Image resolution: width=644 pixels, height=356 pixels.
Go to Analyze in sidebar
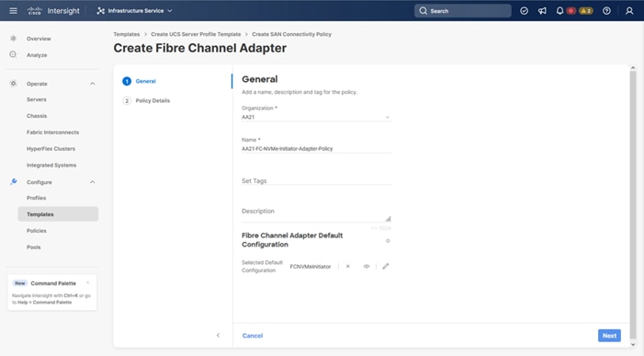tap(37, 55)
